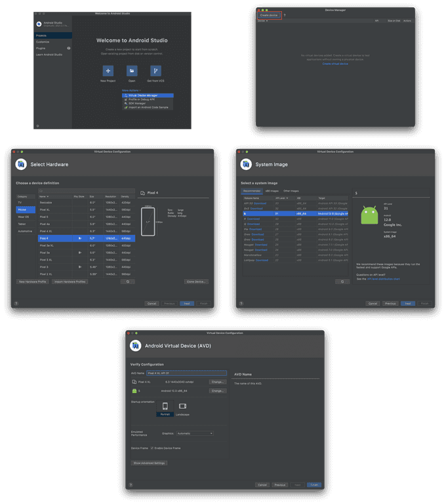Select Landscape startup orientation icon
The height and width of the screenshot is (504, 446).
pyautogui.click(x=182, y=406)
